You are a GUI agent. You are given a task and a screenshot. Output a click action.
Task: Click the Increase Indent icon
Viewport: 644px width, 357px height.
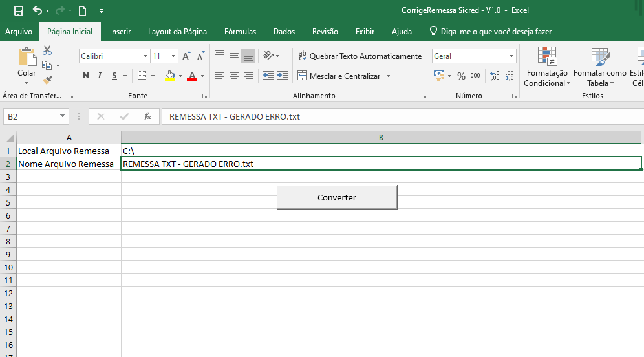[282, 76]
